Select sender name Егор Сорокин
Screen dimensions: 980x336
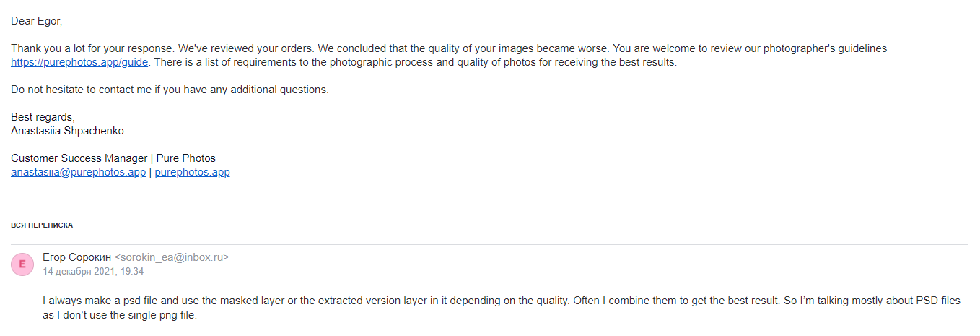pyautogui.click(x=76, y=257)
